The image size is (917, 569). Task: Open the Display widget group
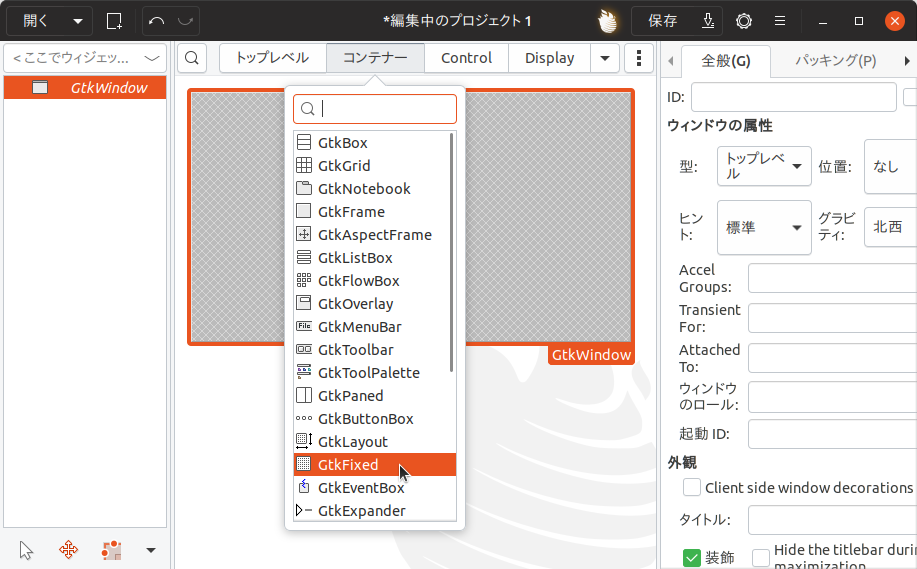(x=550, y=58)
